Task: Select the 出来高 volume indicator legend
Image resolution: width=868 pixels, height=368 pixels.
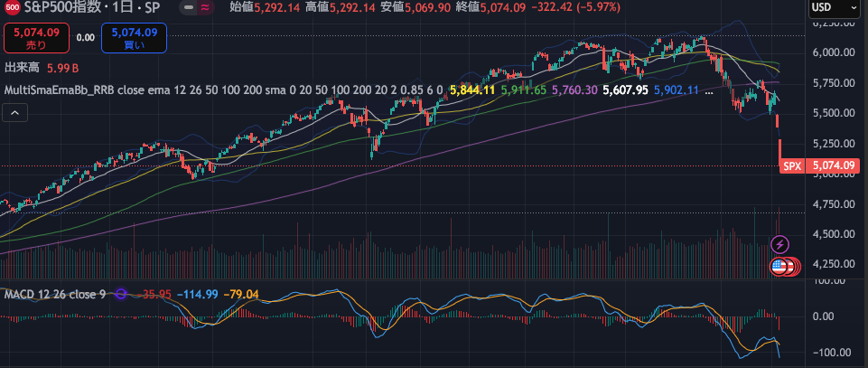Action: click(x=23, y=68)
